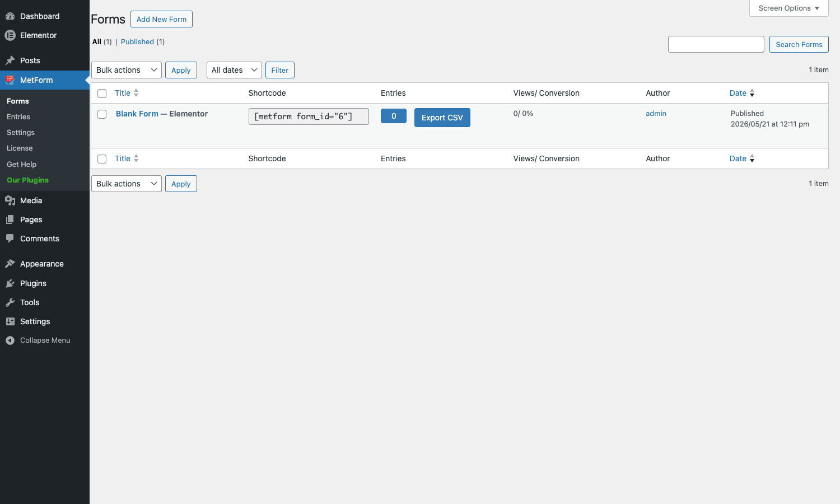Select Forms submenu item
The height and width of the screenshot is (504, 840).
point(18,101)
